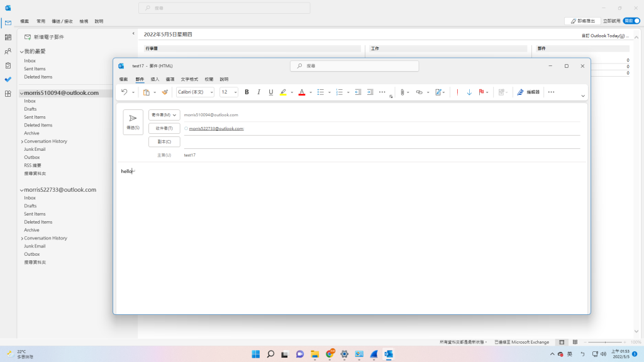Apply red font color
Viewport: 644px width, 362px height.
coord(302,92)
